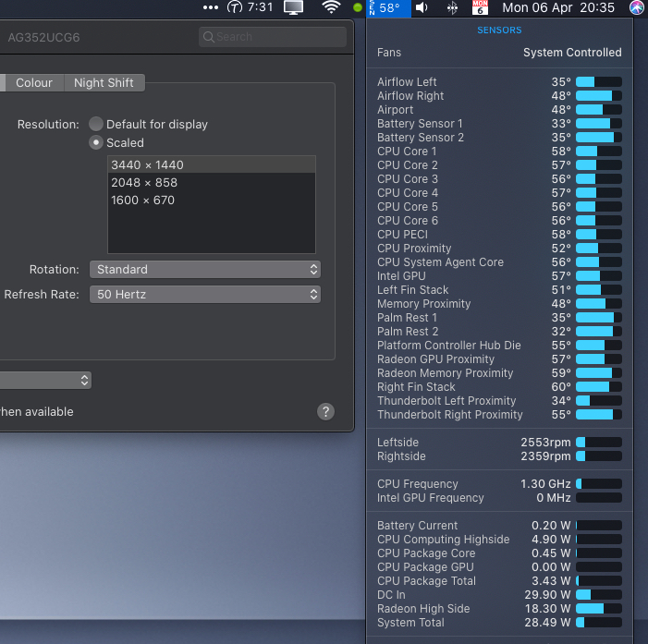Screen dimensions: 648x644
Task: Select Radeon GPU Proximity row
Action: point(499,359)
